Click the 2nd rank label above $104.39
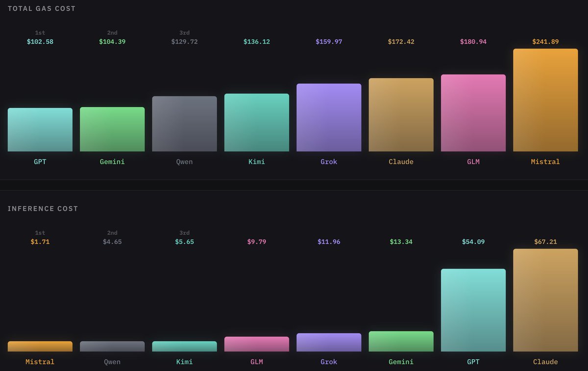588x371 pixels. [x=112, y=33]
